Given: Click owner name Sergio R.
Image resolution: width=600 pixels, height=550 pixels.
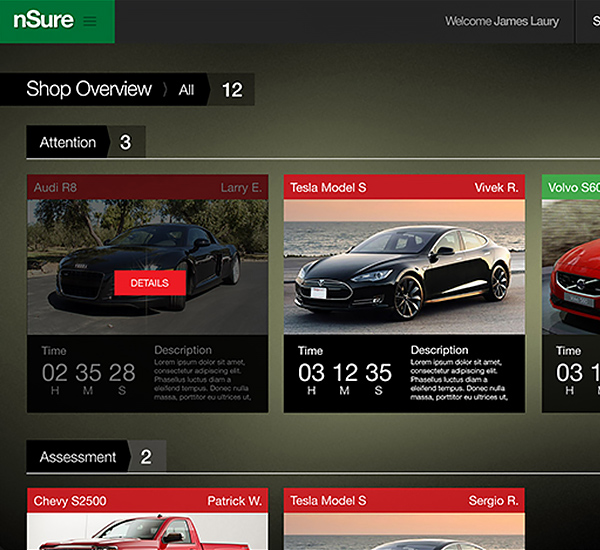Looking at the screenshot, I should tap(494, 501).
